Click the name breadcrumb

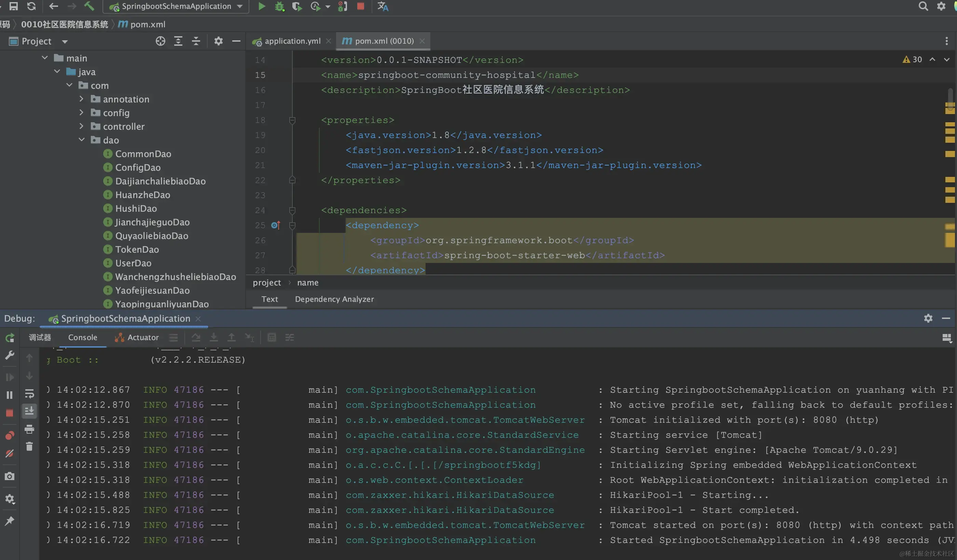click(x=308, y=282)
